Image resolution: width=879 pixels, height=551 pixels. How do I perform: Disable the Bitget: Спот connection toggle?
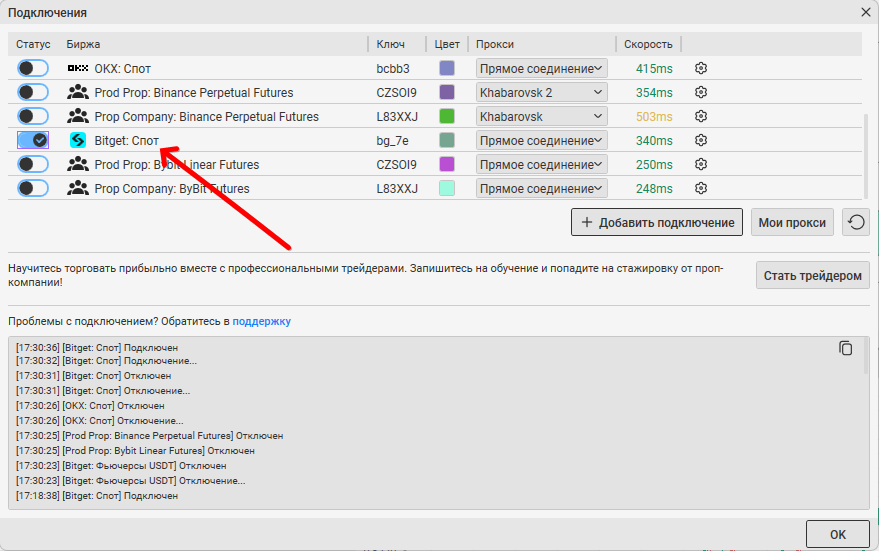tap(33, 140)
